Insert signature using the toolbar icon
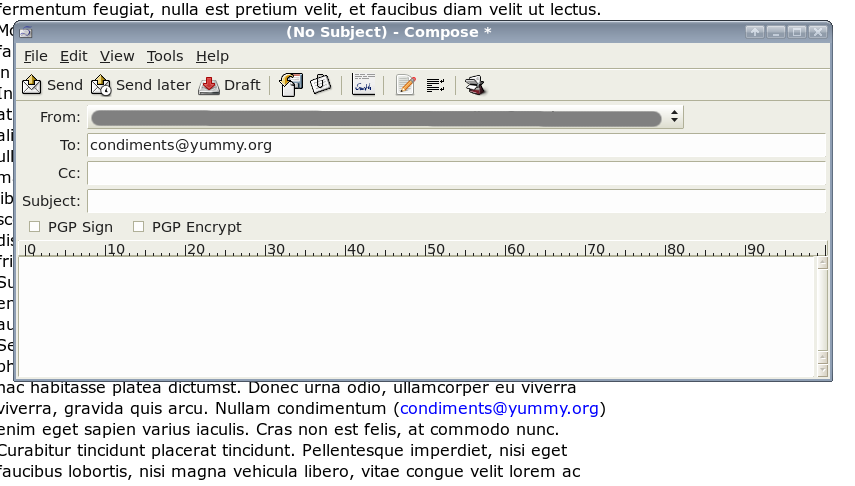 [364, 85]
